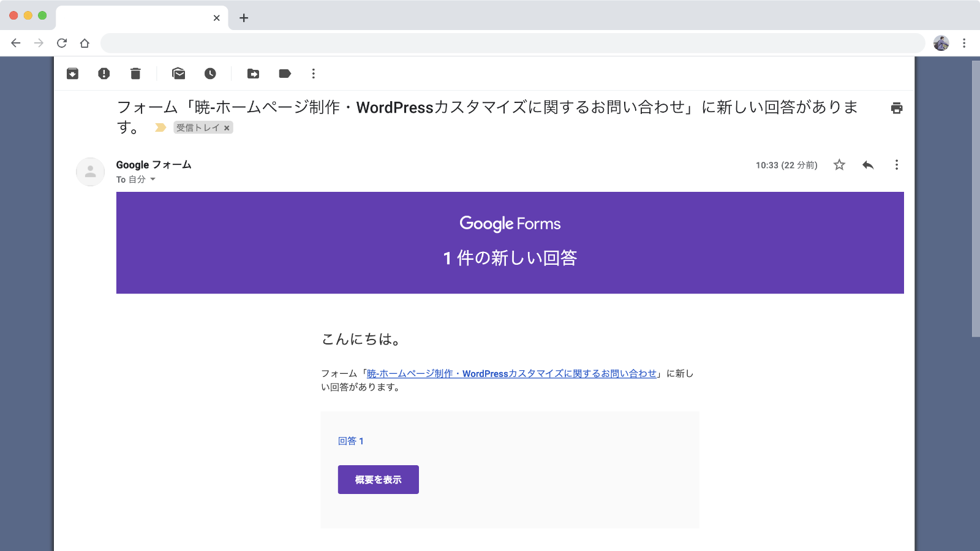Screen dimensions: 980x551
Task: Click the 概要を表示 button
Action: tap(379, 479)
